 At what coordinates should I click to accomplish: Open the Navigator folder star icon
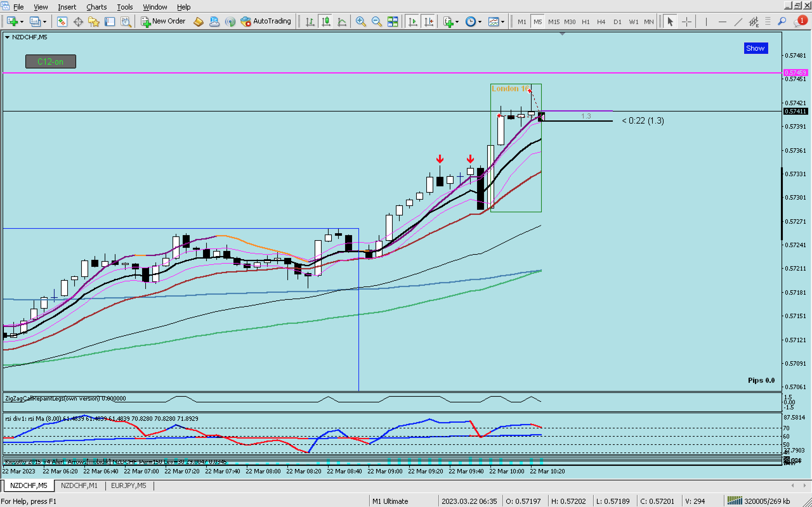click(x=94, y=22)
